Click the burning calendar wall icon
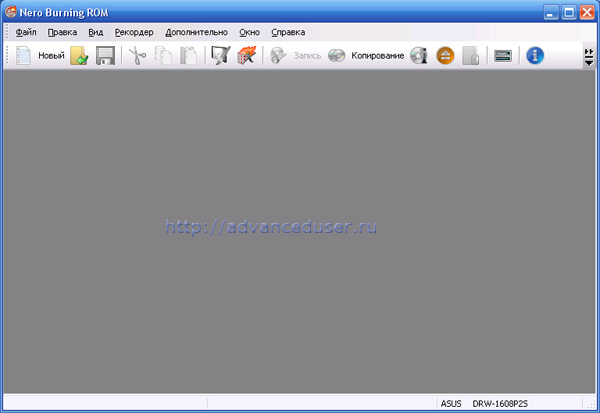The image size is (600, 413). click(246, 56)
